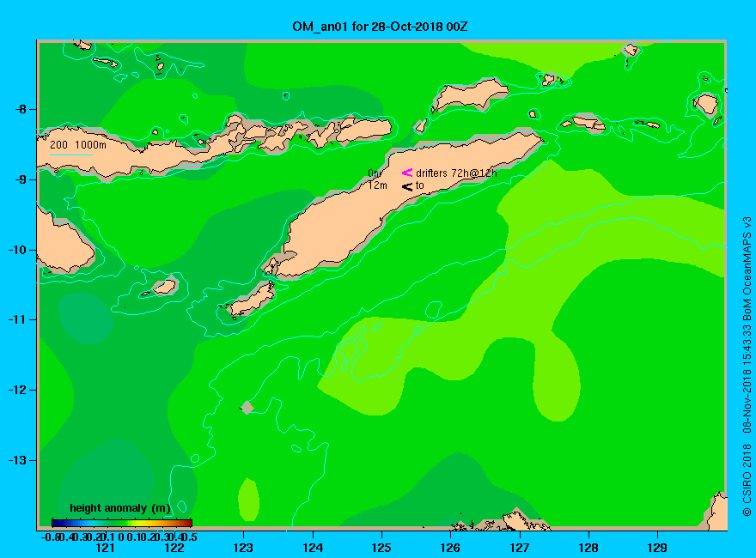Viewport: 756px width, 558px height.
Task: Click the 'to' legend label
Action: (420, 185)
